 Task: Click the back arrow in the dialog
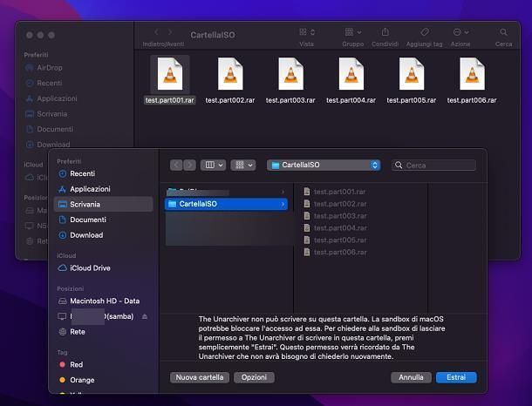click(x=177, y=165)
